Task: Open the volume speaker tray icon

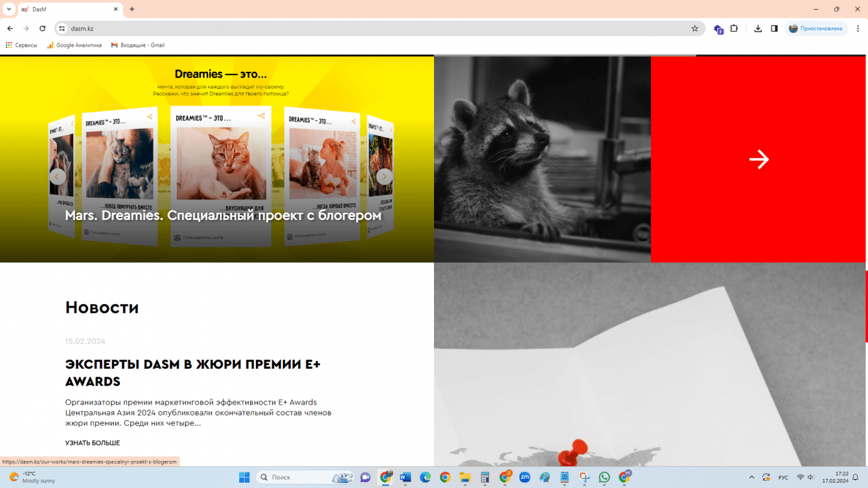Action: pyautogui.click(x=810, y=478)
